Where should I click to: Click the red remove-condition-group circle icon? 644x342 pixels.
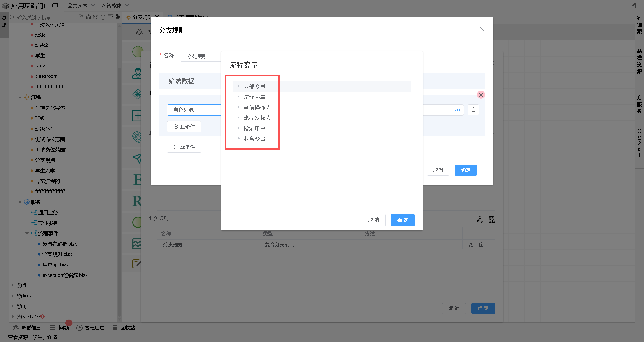[481, 95]
